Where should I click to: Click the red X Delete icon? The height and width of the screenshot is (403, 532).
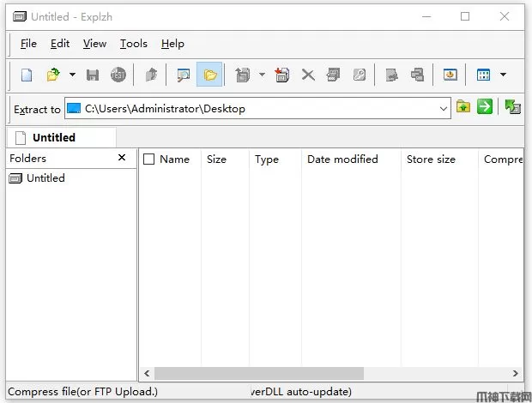pos(308,75)
